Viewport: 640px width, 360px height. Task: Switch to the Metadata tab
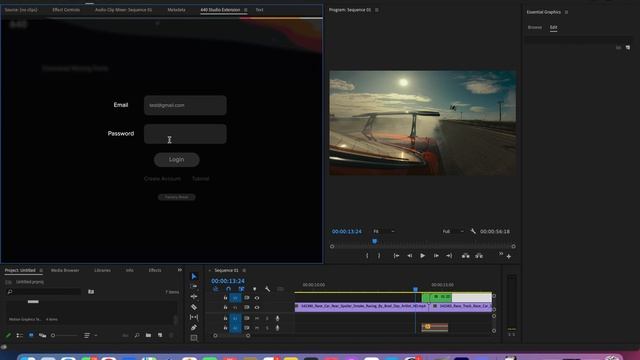[176, 10]
